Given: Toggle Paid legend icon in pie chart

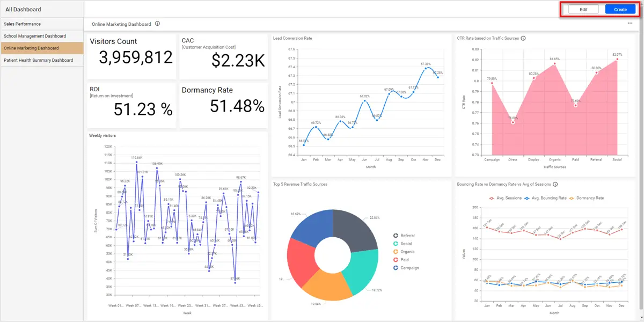Looking at the screenshot, I should [x=396, y=260].
